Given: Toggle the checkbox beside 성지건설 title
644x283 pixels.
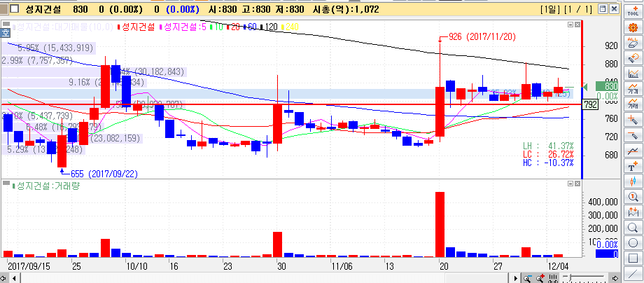Looking at the screenshot, I should click(x=15, y=9).
